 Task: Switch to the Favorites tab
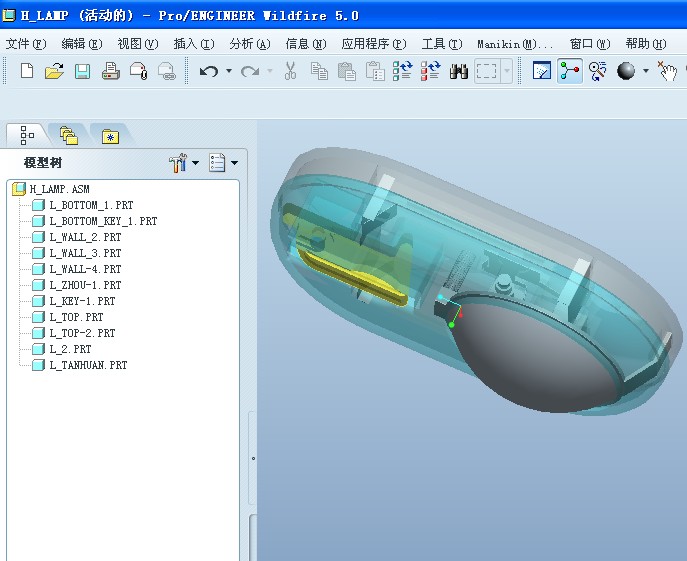110,136
